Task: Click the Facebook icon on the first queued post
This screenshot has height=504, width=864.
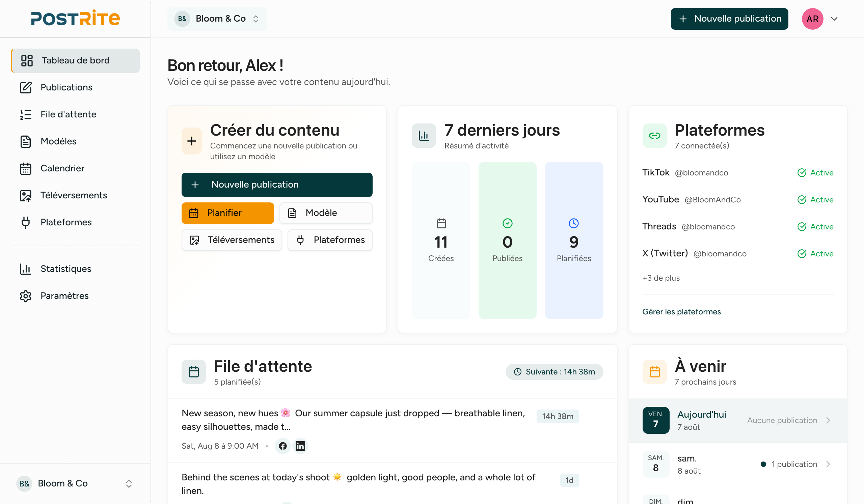Action: tap(283, 446)
